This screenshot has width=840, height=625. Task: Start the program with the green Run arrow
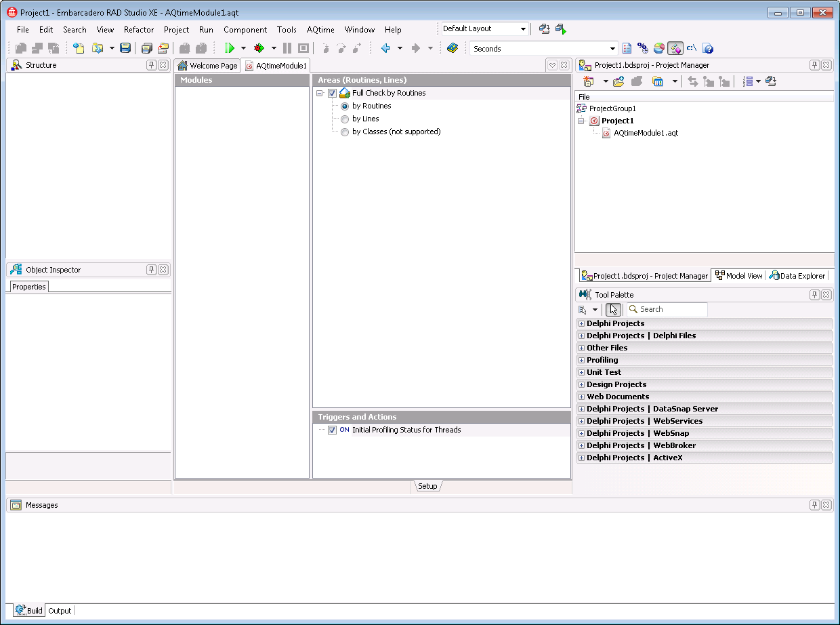click(x=230, y=48)
